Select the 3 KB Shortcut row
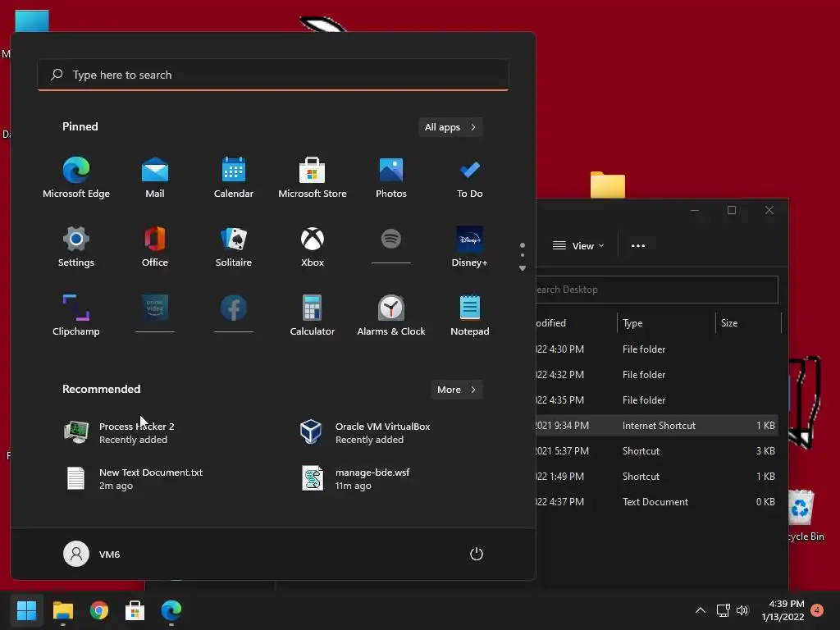 [657, 452]
